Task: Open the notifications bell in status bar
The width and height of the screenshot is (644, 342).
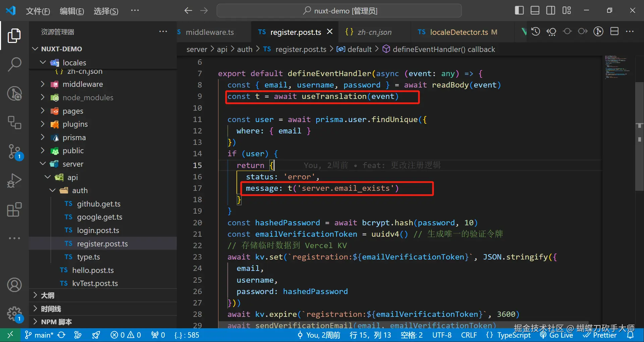Action: 630,335
